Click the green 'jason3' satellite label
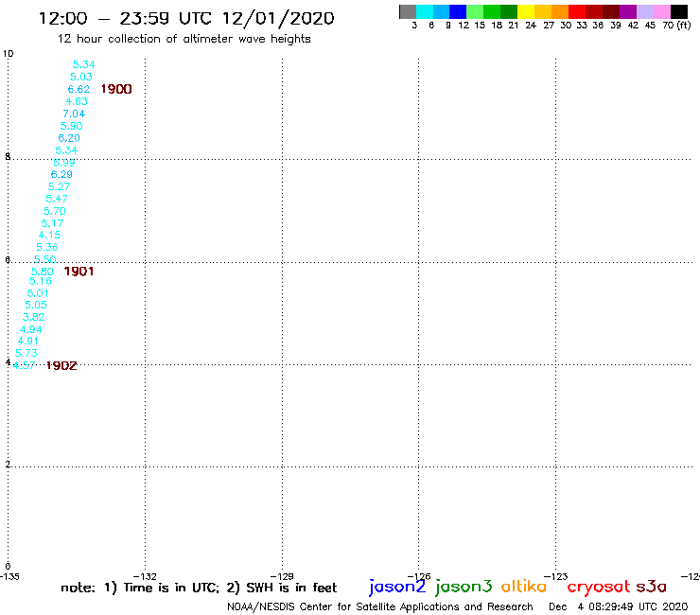 [x=464, y=587]
